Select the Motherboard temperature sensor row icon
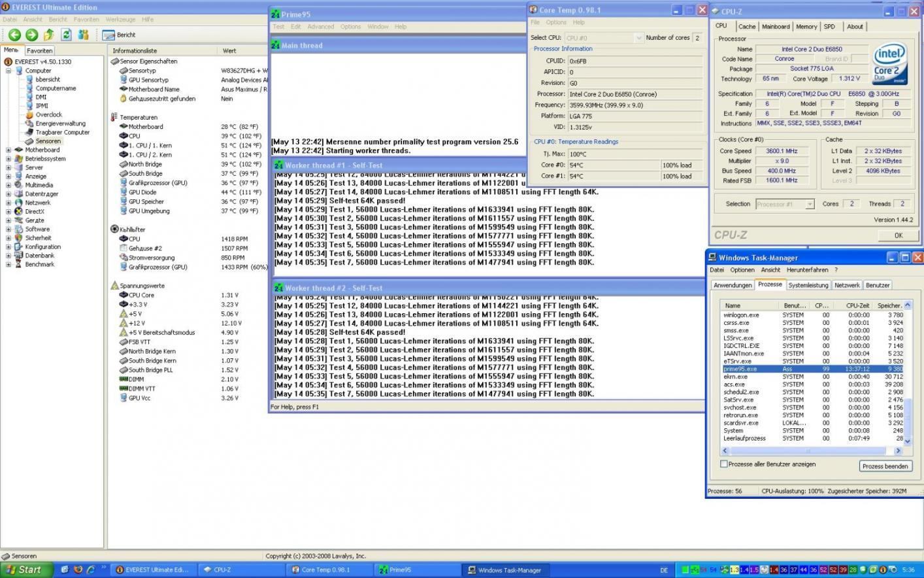 [x=124, y=127]
